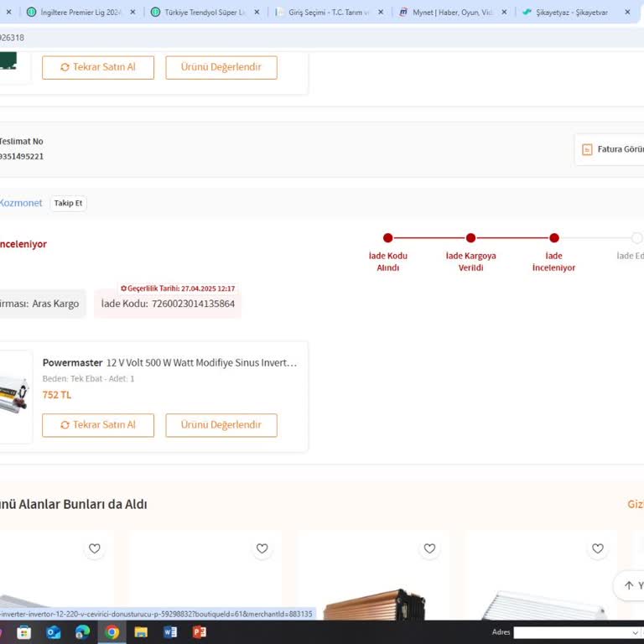644x644 pixels.
Task: Favorite the first recommended product with heart icon
Action: [x=95, y=548]
